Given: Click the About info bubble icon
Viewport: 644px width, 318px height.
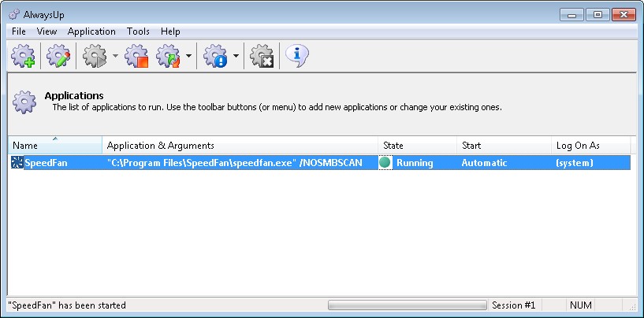Looking at the screenshot, I should point(296,55).
